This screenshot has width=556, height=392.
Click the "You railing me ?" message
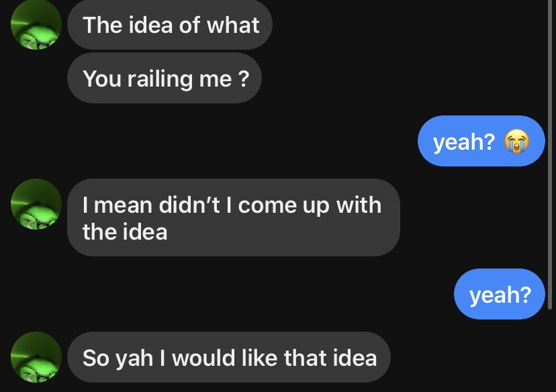click(165, 78)
